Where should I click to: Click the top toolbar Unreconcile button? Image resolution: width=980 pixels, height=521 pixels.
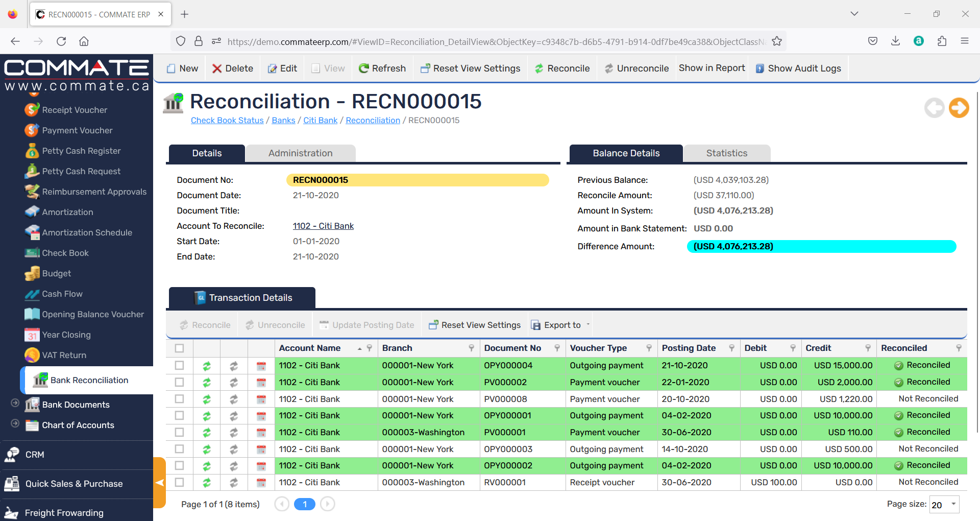pos(636,68)
